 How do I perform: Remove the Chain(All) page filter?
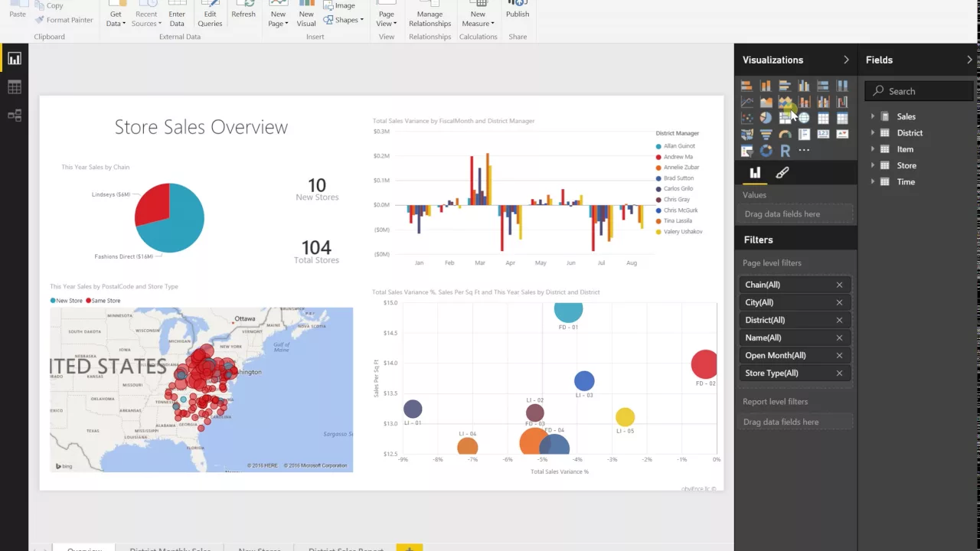839,285
